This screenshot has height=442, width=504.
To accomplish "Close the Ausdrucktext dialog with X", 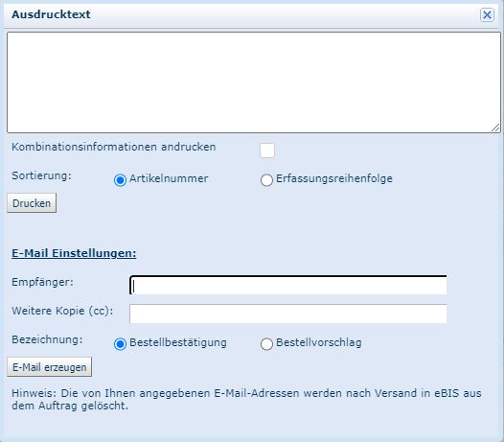I will coord(487,14).
